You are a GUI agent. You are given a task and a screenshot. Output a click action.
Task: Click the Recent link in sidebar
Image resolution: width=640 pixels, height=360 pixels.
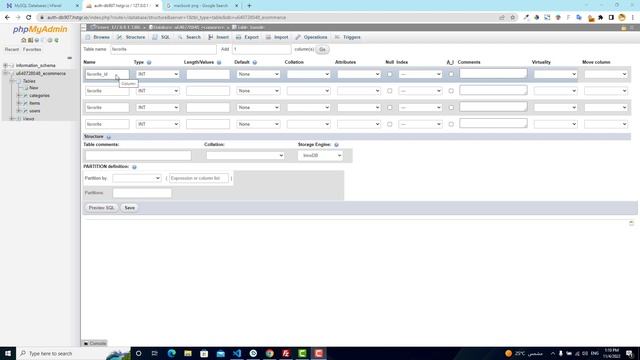(12, 49)
